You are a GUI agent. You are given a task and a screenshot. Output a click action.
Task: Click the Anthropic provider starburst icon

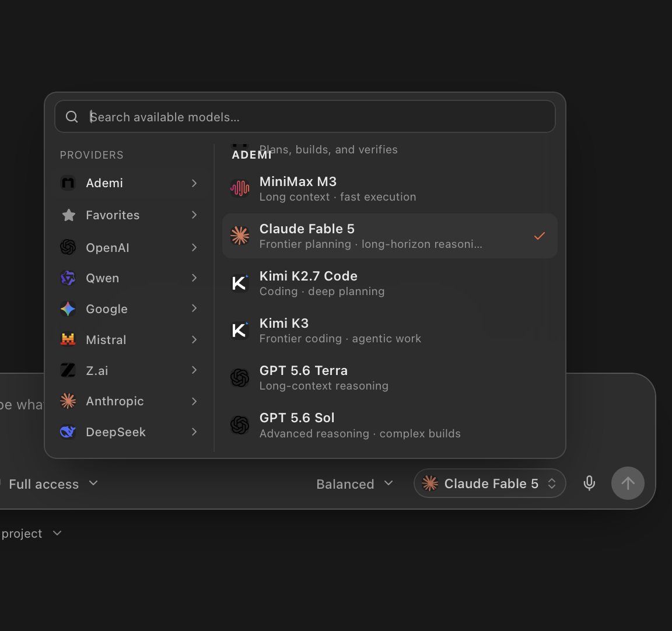(68, 401)
